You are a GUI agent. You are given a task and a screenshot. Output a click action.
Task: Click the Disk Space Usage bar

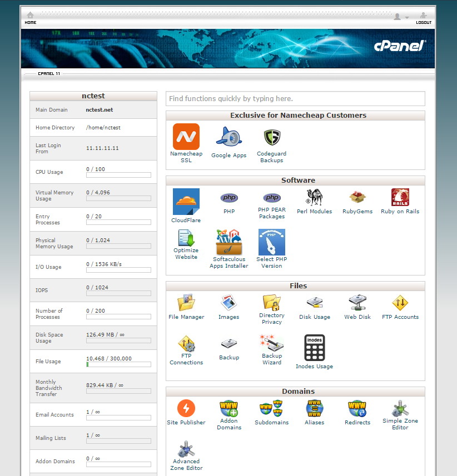(x=118, y=340)
